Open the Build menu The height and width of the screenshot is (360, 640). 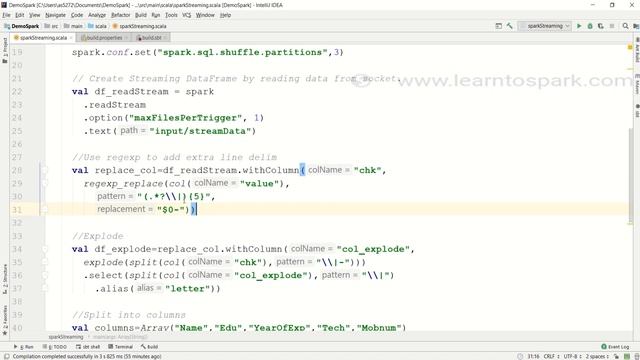click(x=140, y=15)
